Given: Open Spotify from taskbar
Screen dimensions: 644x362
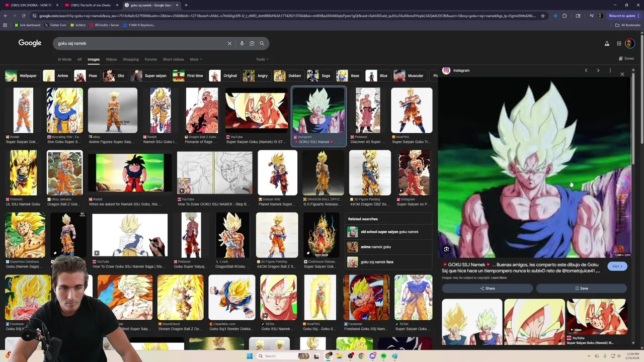Looking at the screenshot, I should pyautogui.click(x=384, y=356).
